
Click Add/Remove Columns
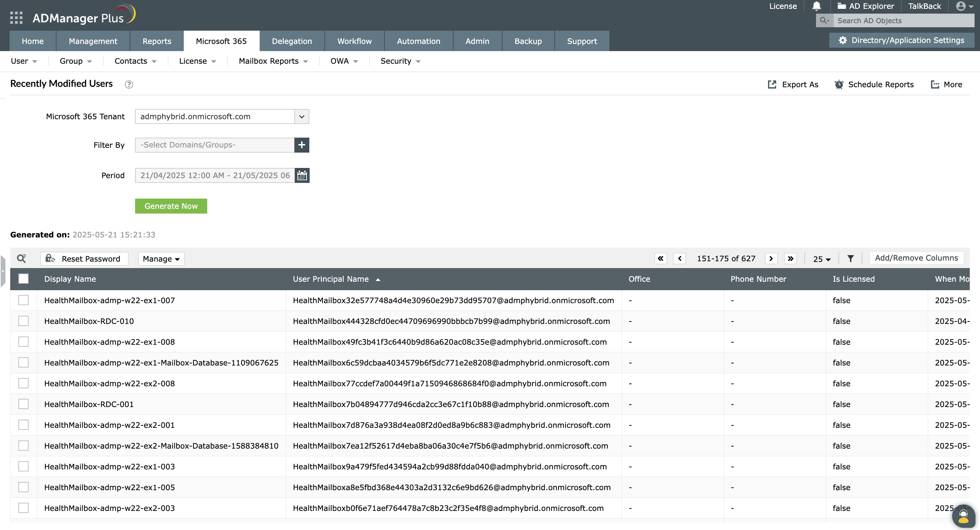[x=916, y=258]
